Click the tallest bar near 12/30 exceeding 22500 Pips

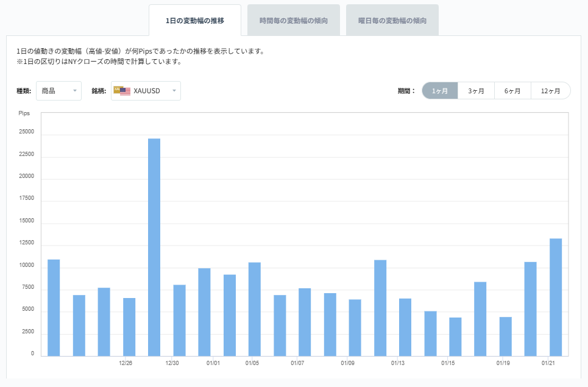click(x=155, y=244)
